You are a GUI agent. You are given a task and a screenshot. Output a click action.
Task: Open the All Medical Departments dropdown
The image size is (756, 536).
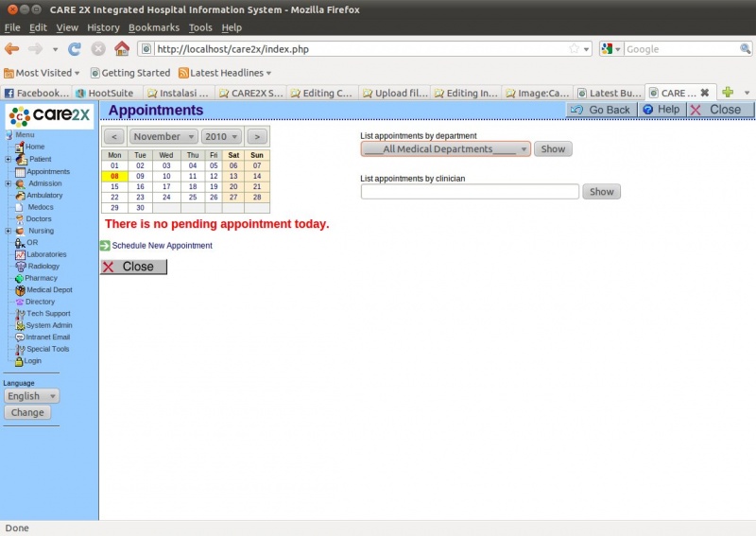click(445, 149)
